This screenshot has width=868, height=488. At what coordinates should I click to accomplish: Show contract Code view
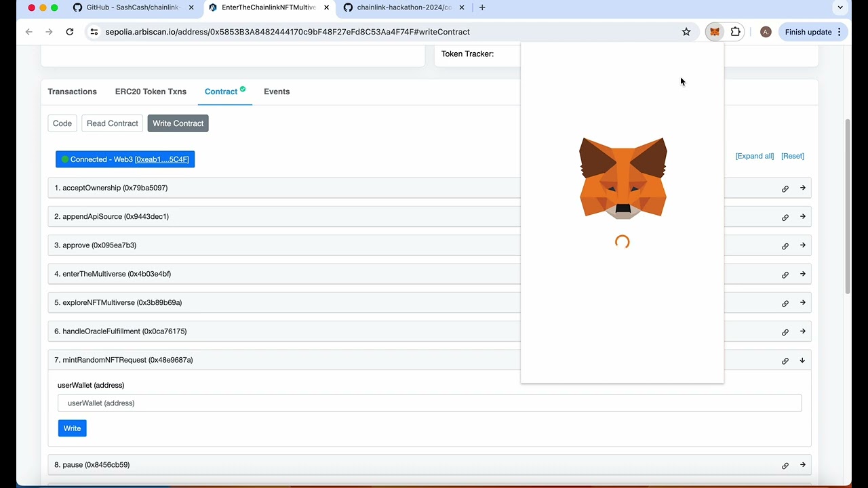(x=62, y=123)
